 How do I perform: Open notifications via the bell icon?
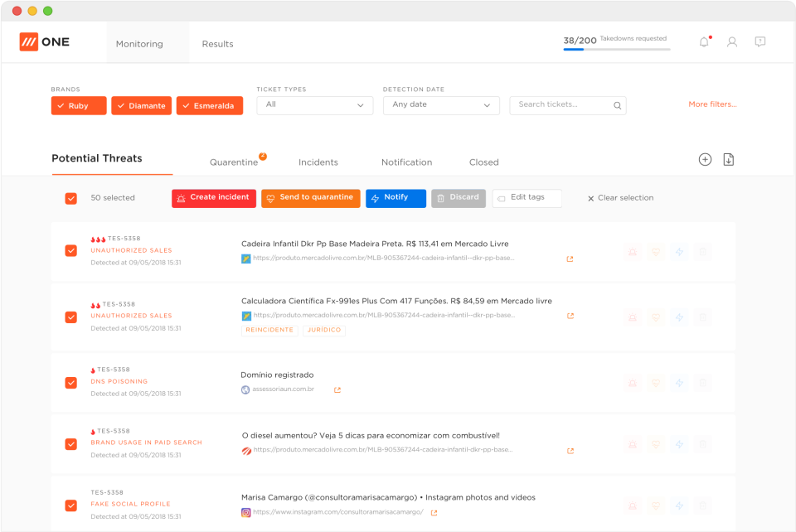pyautogui.click(x=703, y=41)
